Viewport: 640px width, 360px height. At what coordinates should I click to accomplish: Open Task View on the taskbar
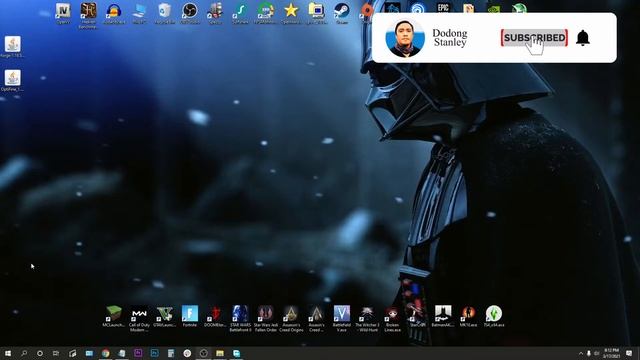(56, 353)
